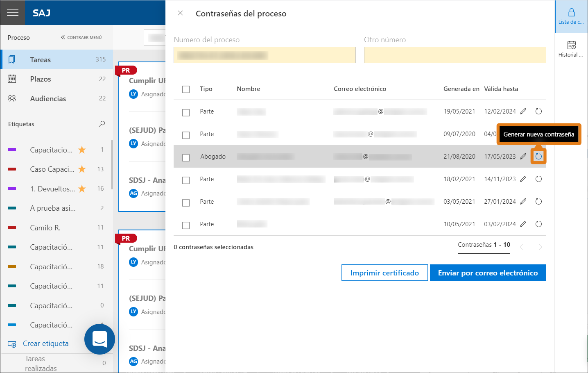Generate new password for Abogado row
The width and height of the screenshot is (588, 373).
[538, 156]
